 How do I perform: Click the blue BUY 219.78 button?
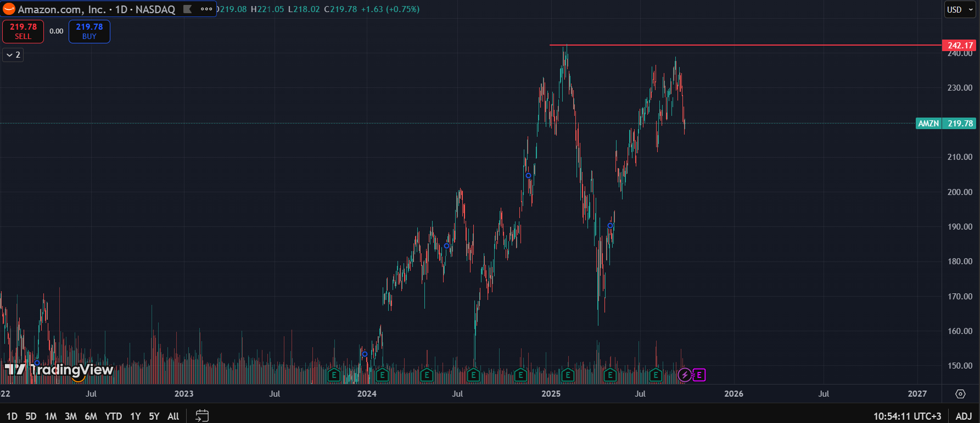coord(89,31)
